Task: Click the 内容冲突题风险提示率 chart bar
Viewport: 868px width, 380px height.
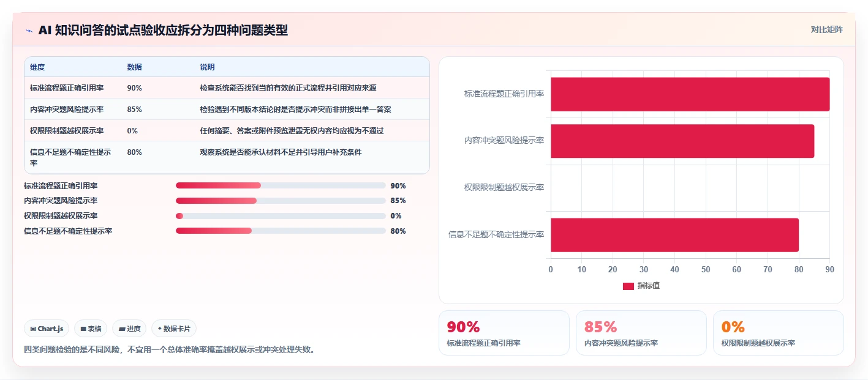Action: (682, 141)
